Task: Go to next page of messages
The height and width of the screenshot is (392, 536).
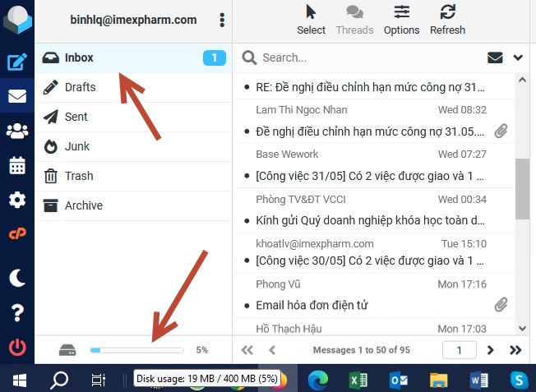Action: tap(490, 350)
